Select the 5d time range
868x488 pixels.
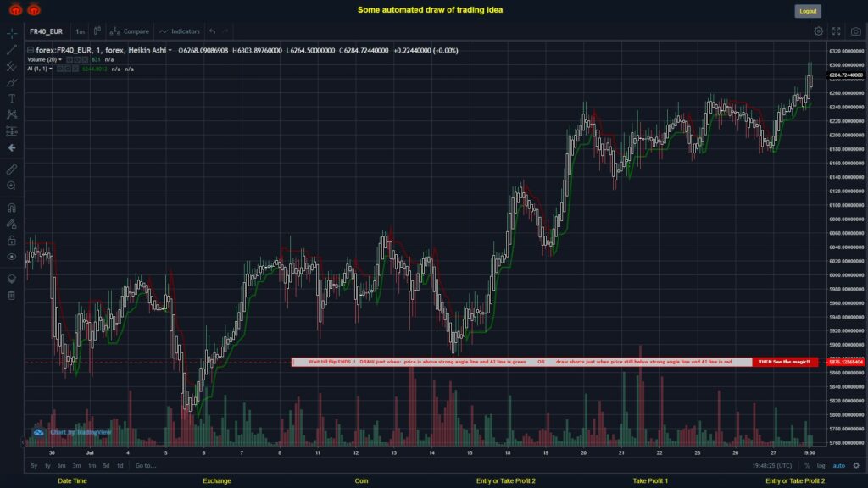(106, 466)
